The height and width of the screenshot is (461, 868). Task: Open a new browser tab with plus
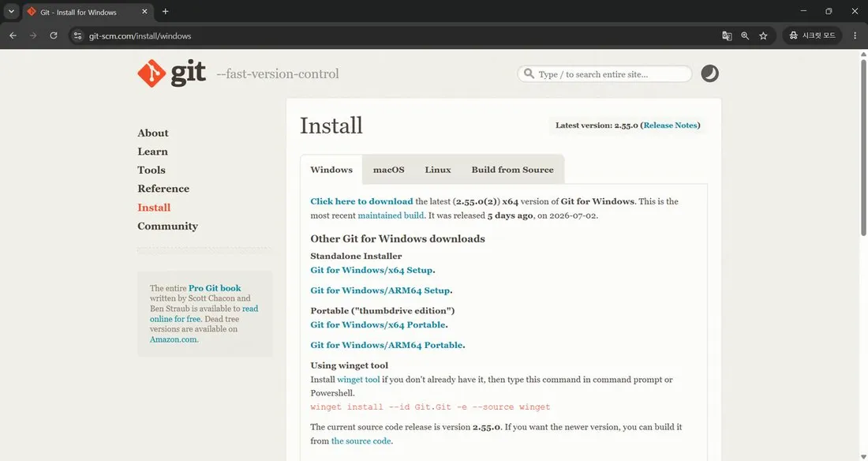165,12
